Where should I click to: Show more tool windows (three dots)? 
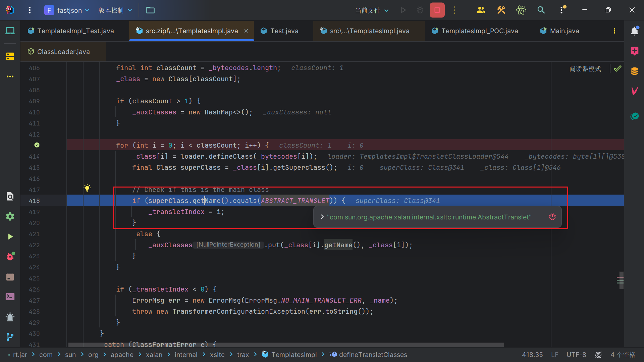coord(10,76)
